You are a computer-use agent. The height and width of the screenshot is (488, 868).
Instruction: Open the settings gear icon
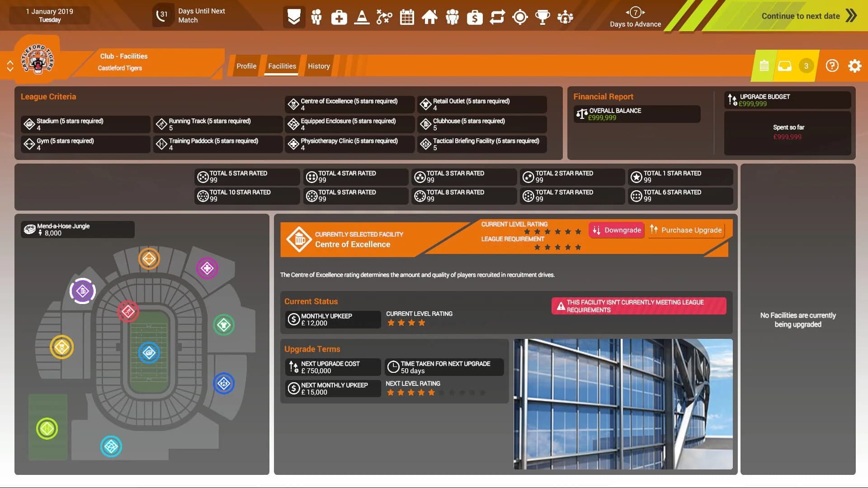pos(854,66)
